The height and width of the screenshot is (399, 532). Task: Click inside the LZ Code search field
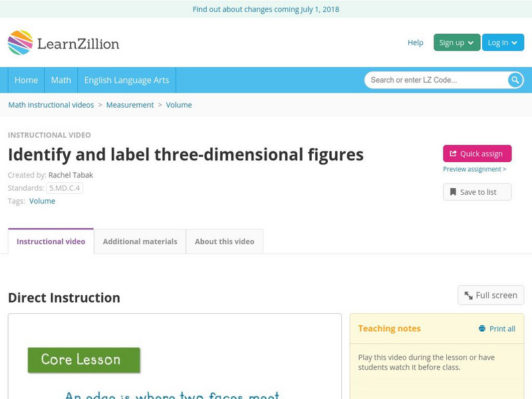pos(426,80)
